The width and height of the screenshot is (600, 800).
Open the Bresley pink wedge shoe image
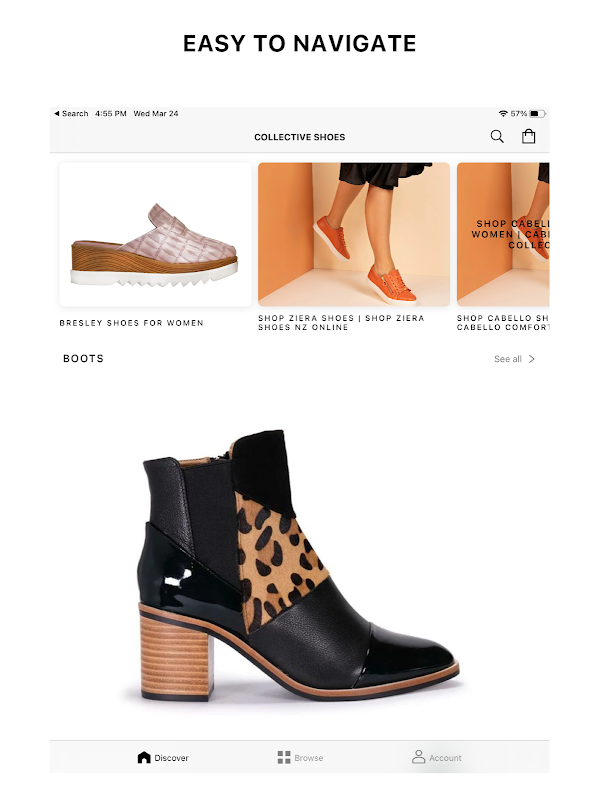(x=155, y=235)
